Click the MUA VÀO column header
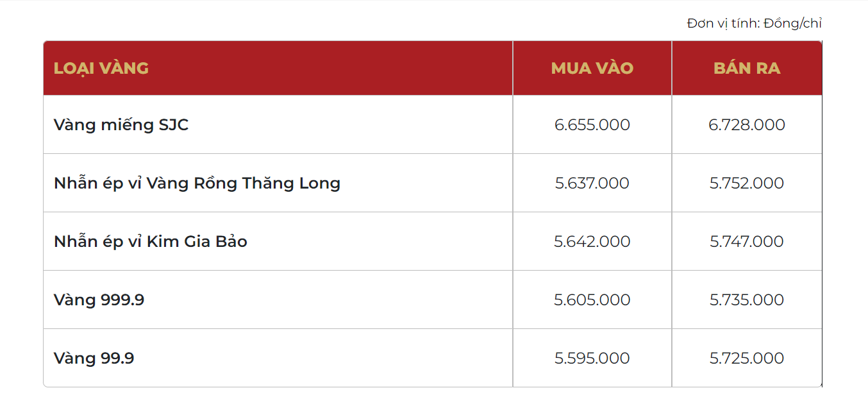This screenshot has height=397, width=868. (592, 68)
